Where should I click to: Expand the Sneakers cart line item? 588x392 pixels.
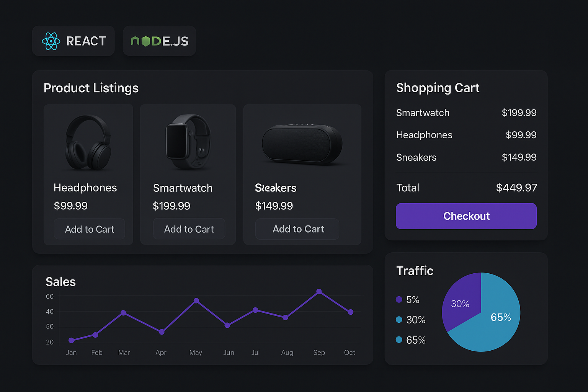466,157
